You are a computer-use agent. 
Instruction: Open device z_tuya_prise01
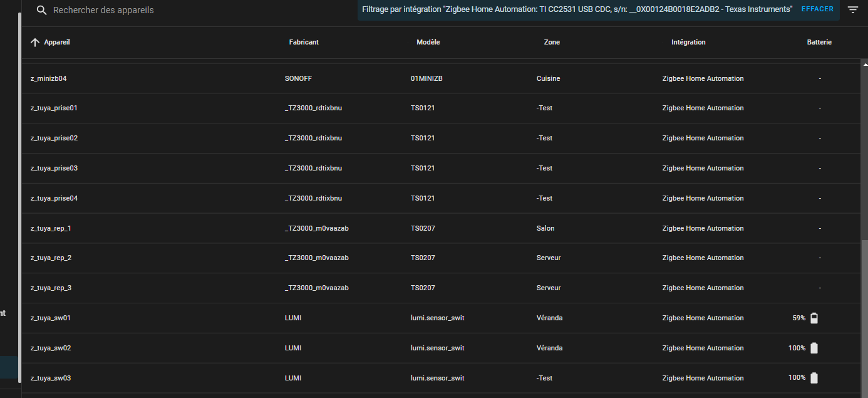pos(54,108)
